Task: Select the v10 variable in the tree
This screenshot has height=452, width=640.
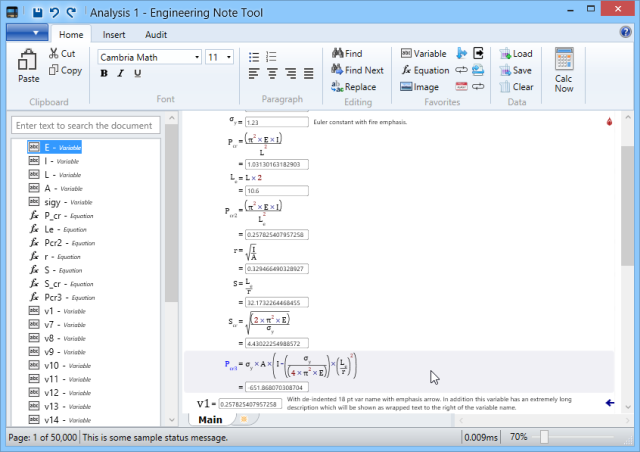Action: tap(60, 365)
